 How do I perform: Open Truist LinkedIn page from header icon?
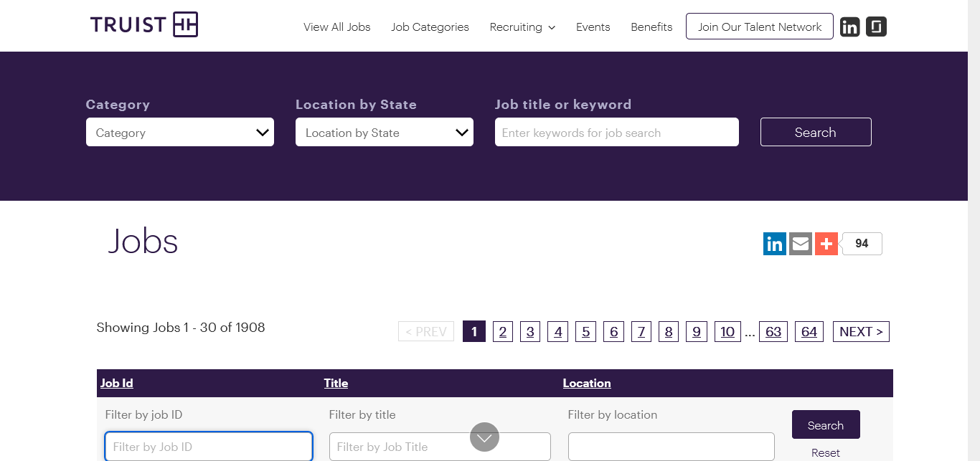(x=849, y=27)
